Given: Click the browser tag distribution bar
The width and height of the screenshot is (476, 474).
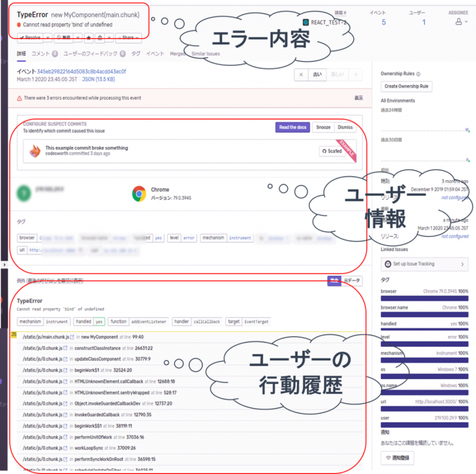Looking at the screenshot, I should pyautogui.click(x=424, y=298).
